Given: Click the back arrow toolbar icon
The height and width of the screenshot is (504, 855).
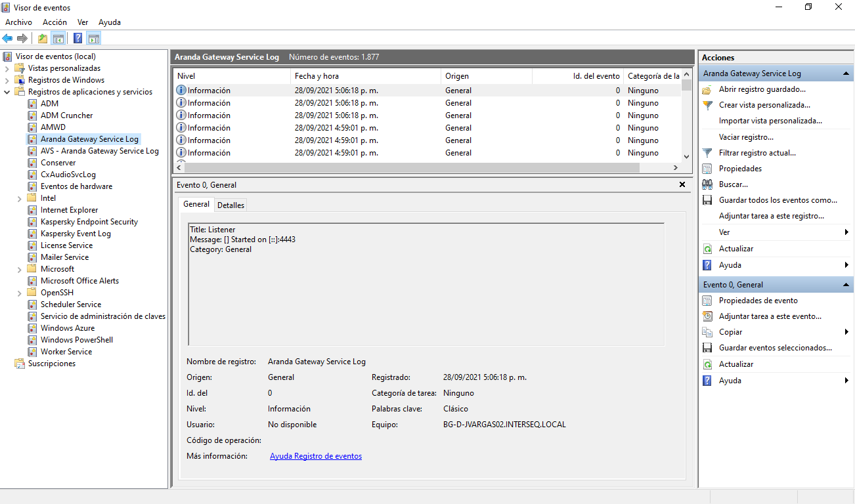Looking at the screenshot, I should [8, 39].
